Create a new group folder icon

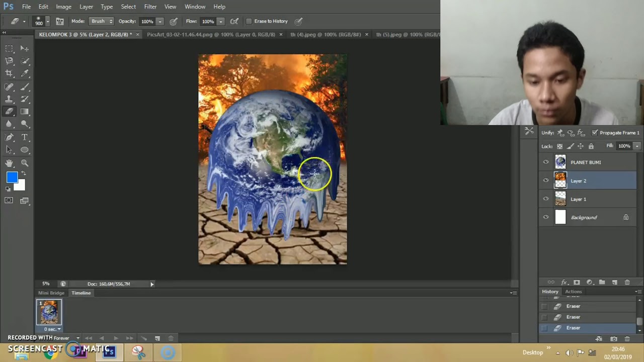click(602, 283)
